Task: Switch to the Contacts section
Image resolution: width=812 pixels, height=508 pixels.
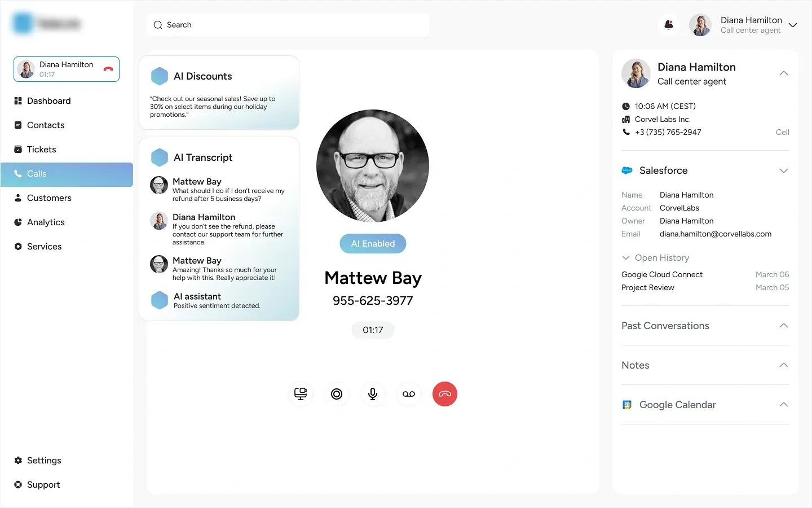Action: coord(45,125)
